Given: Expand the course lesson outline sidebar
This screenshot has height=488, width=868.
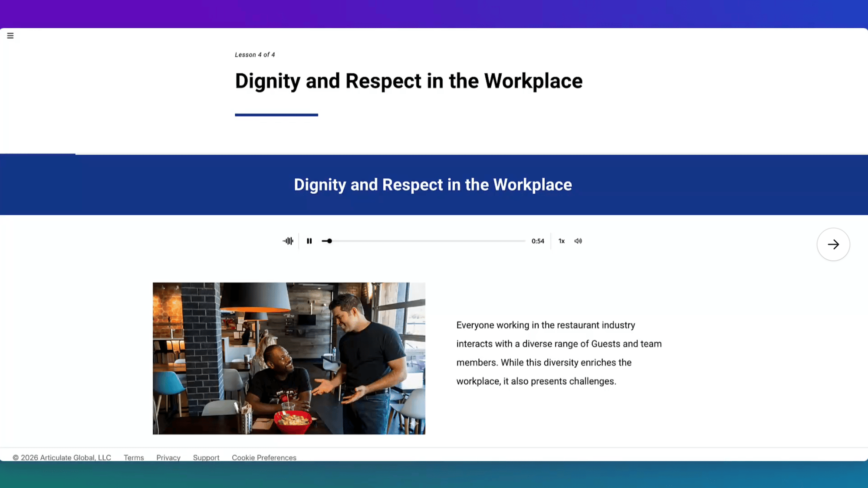Looking at the screenshot, I should click(10, 36).
